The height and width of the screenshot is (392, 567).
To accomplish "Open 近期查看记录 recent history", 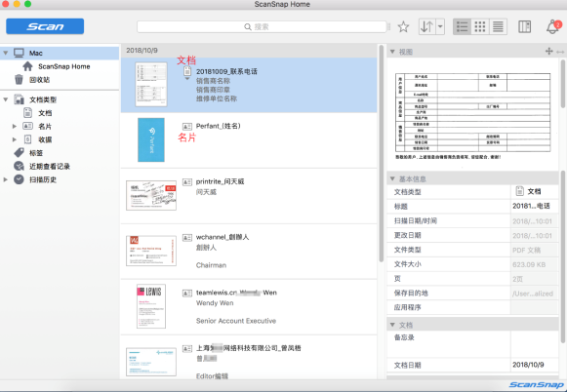I will pyautogui.click(x=50, y=167).
